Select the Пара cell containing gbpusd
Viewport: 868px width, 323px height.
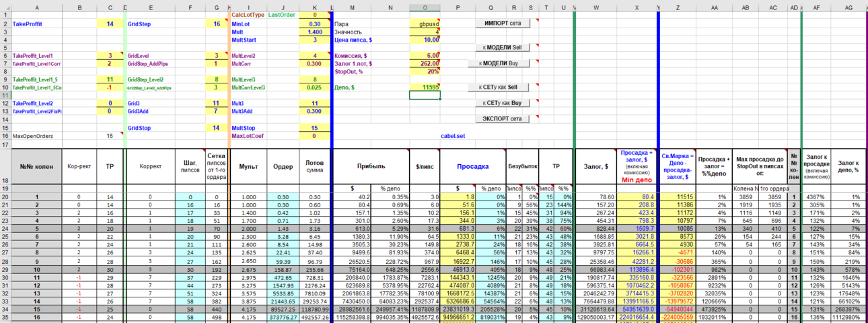[x=425, y=23]
